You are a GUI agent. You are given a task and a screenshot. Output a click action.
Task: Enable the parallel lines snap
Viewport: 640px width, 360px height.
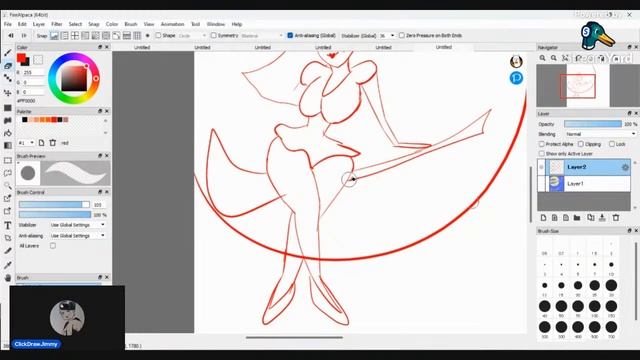[x=64, y=36]
